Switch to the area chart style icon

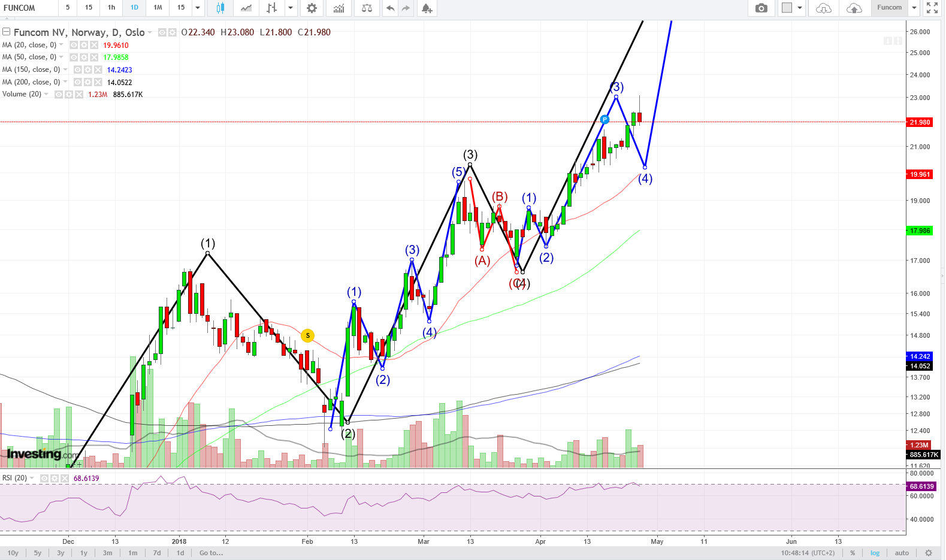(246, 8)
